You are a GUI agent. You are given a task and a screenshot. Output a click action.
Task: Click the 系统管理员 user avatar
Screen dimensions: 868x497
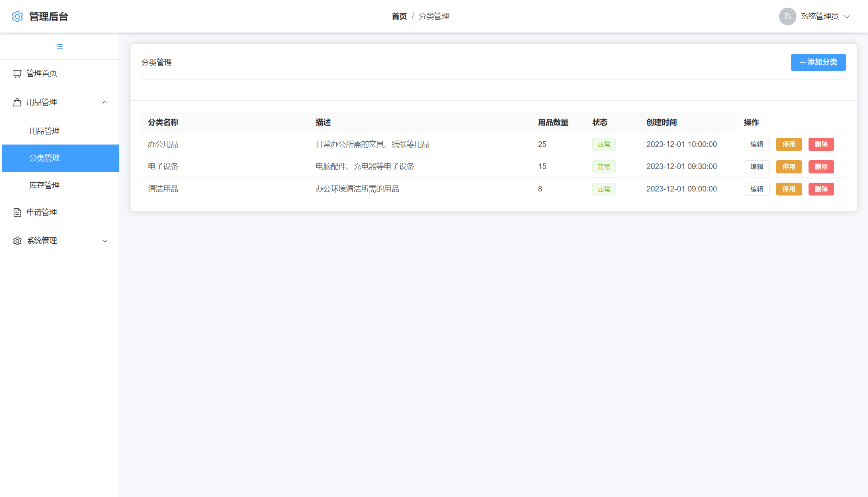[x=787, y=16]
